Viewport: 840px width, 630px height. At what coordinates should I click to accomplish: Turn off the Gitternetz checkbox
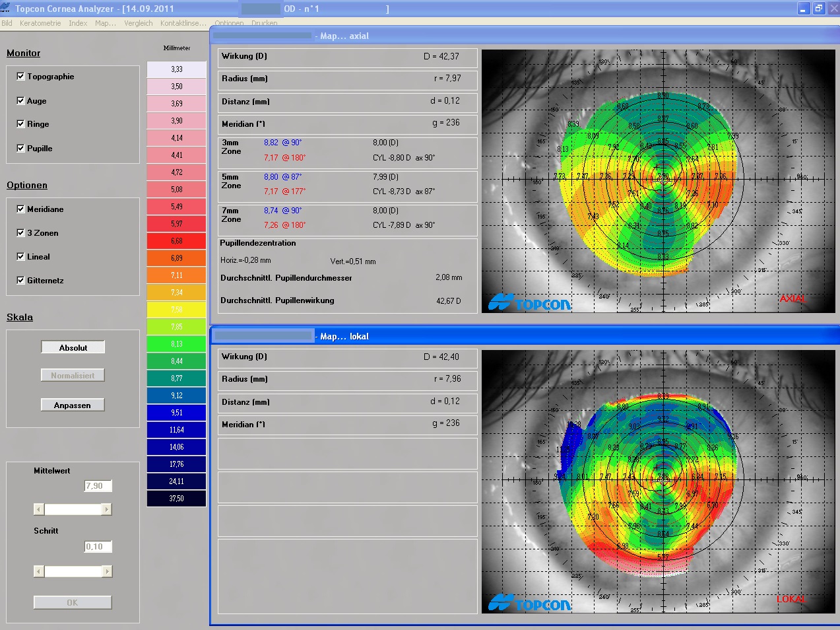20,281
